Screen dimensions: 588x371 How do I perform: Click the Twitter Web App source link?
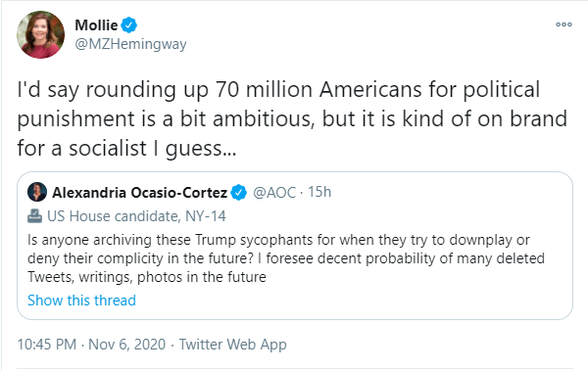tap(232, 345)
